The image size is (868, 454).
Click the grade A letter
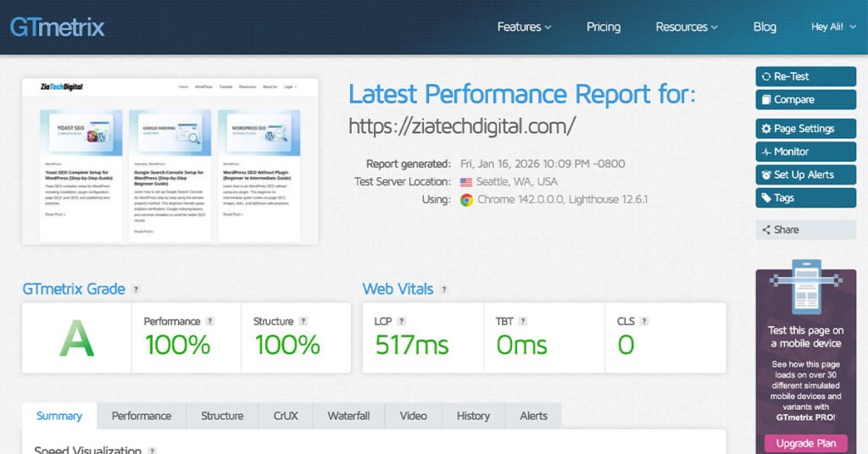[x=76, y=339]
